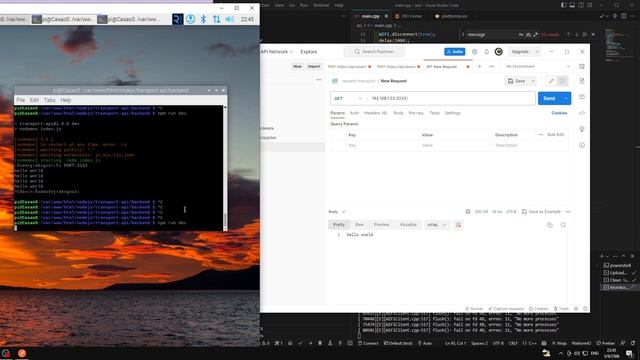This screenshot has width=640, height=360.
Task: Click the Cookies link under Send
Action: 559,113
